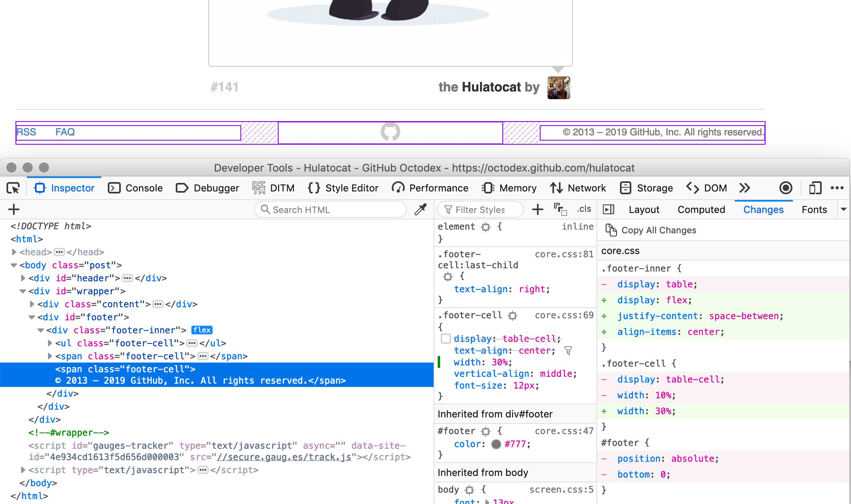Open the eyedropper color picker tool
Viewport: 851px width, 504px height.
pos(421,209)
